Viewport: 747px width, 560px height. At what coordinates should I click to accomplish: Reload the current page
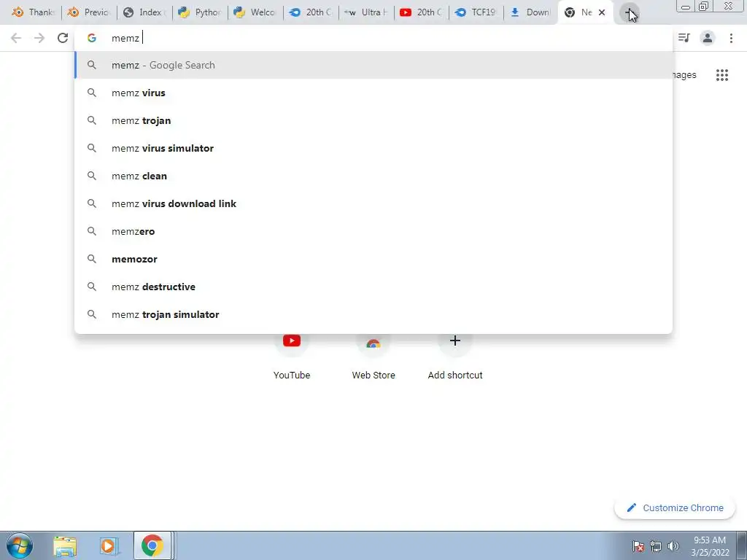pyautogui.click(x=63, y=38)
